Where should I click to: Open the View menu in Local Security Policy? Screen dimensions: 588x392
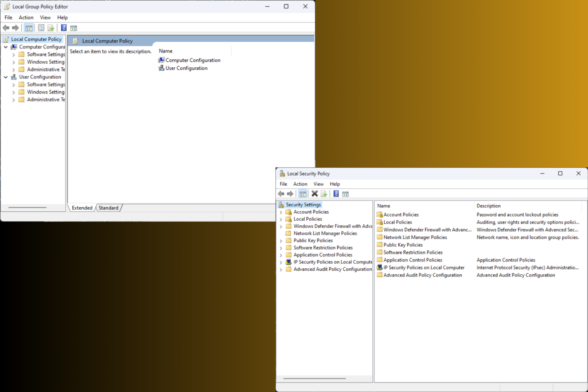[318, 184]
